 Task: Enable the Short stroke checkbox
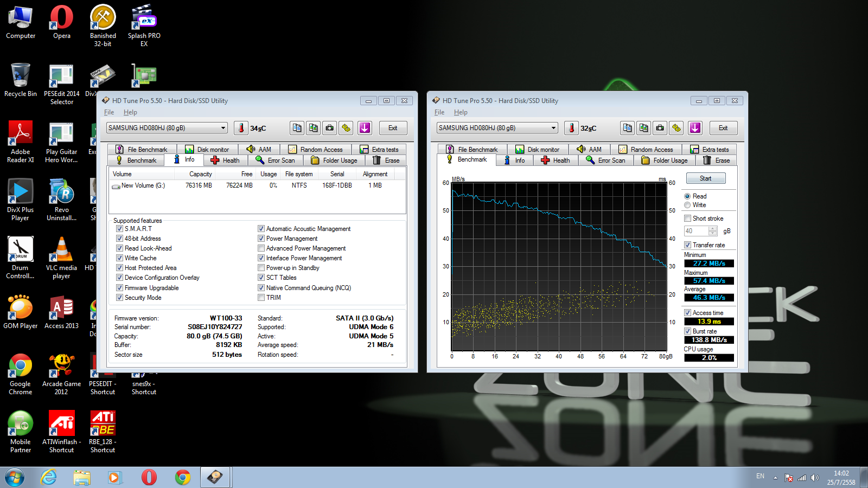point(687,219)
